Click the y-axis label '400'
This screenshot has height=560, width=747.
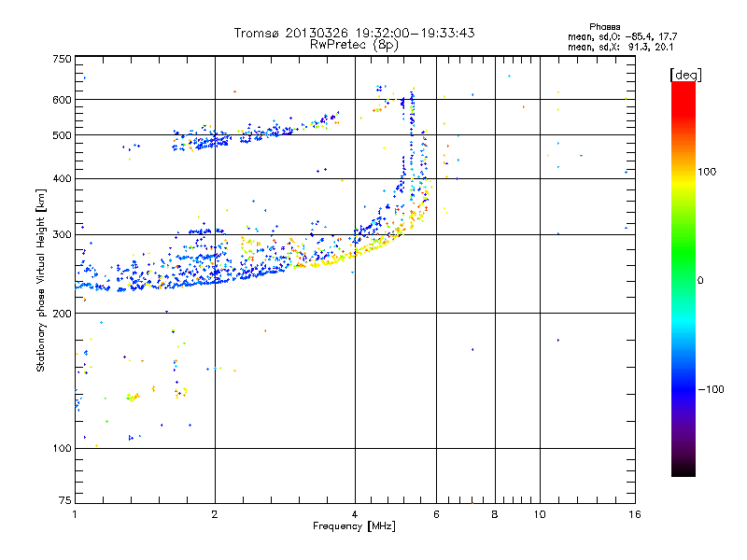(63, 179)
